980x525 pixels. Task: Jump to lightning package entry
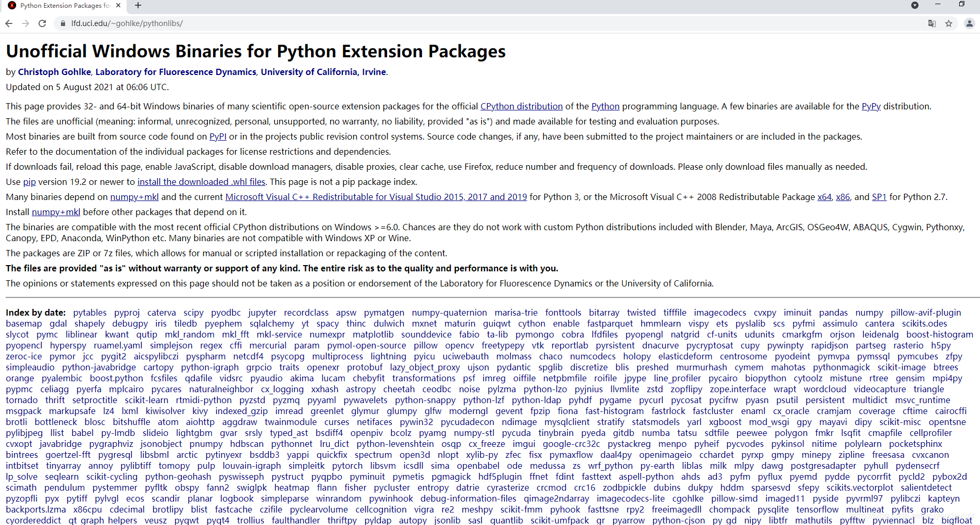point(388,356)
